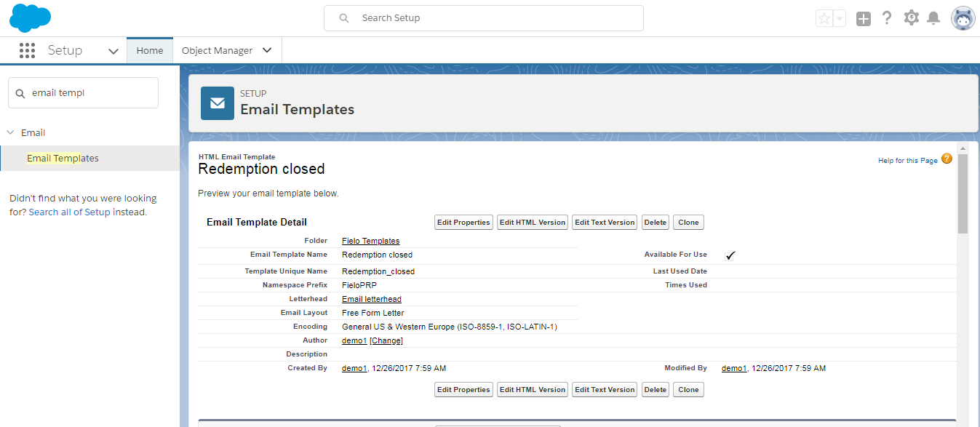Open the demo1 link in Created By
The height and width of the screenshot is (427, 980).
point(354,368)
